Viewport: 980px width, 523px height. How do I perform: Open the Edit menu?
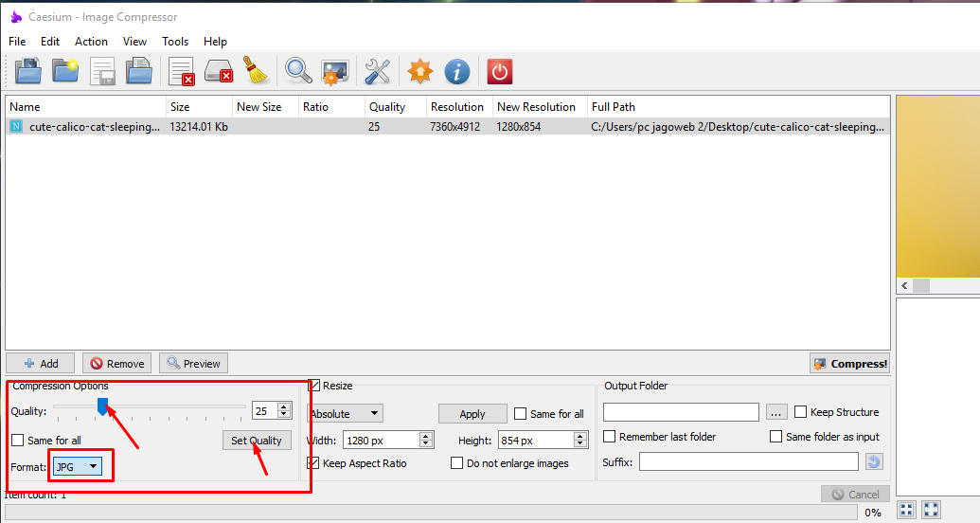[50, 42]
